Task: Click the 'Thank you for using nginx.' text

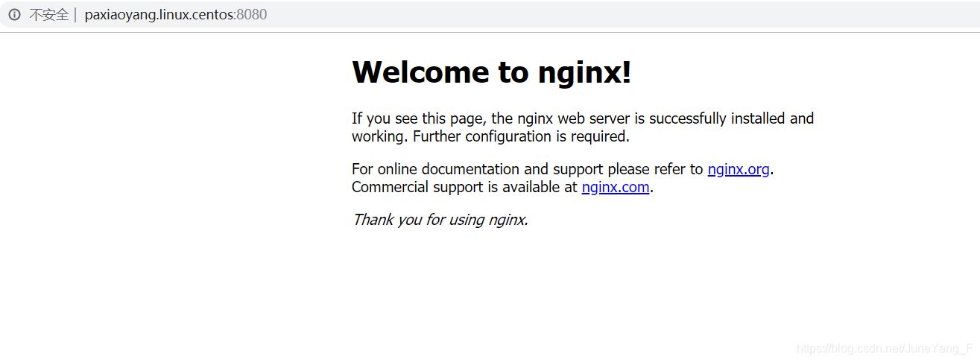Action: (x=440, y=220)
